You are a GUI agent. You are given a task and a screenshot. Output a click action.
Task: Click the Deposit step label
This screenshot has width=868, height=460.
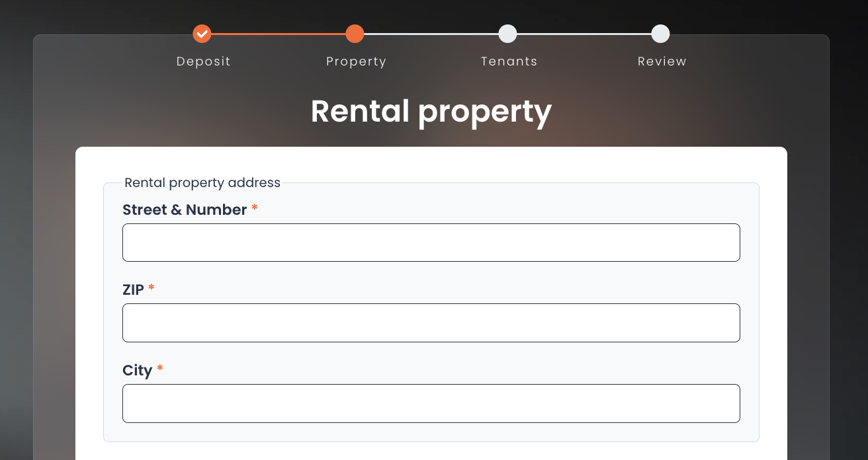pyautogui.click(x=203, y=61)
